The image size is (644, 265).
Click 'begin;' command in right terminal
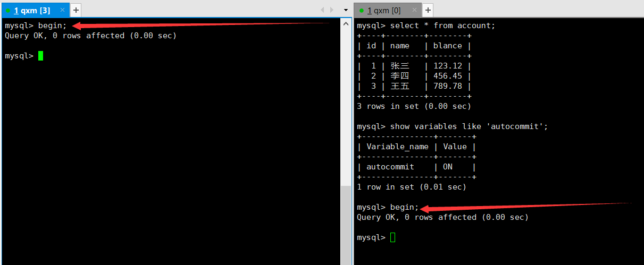pos(404,207)
